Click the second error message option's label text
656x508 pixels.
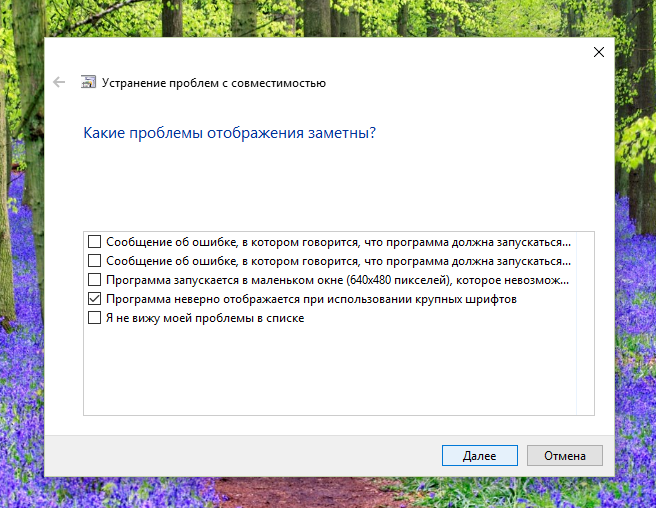pos(338,261)
